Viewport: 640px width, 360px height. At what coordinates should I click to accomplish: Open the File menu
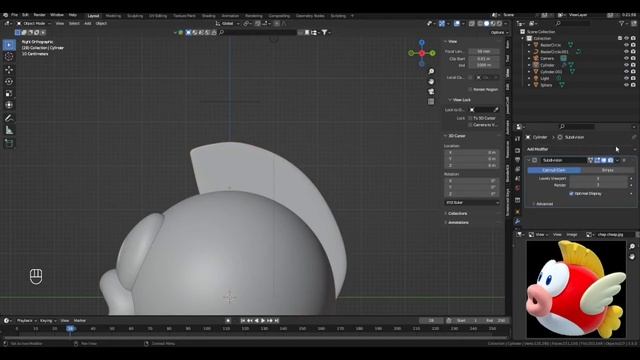pos(14,15)
